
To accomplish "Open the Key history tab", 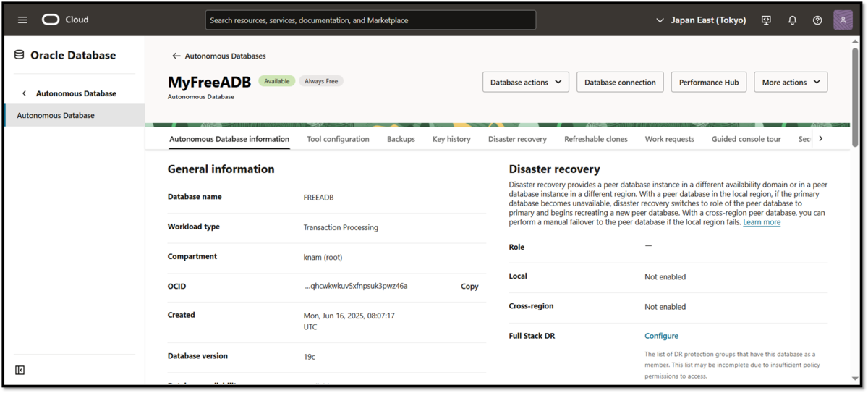I will (x=451, y=139).
